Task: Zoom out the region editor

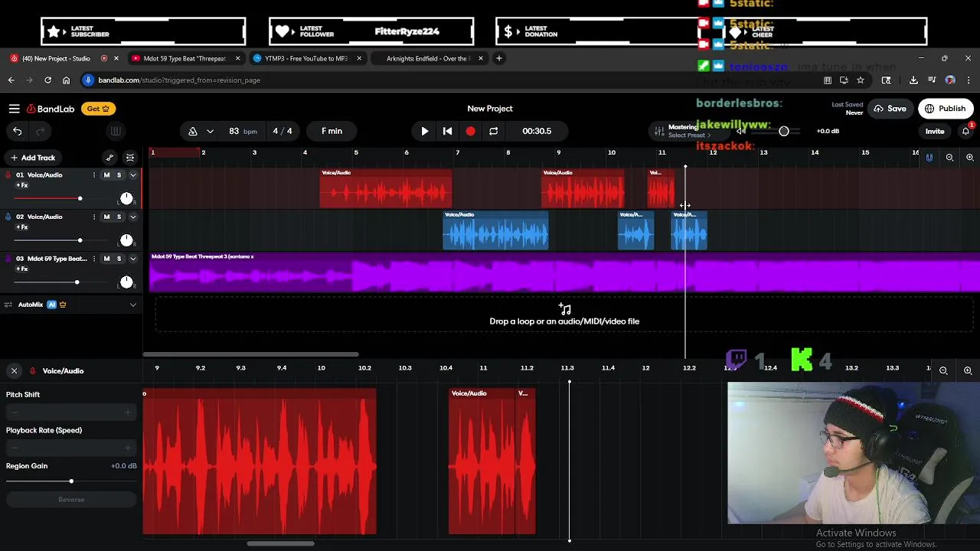Action: [x=943, y=370]
